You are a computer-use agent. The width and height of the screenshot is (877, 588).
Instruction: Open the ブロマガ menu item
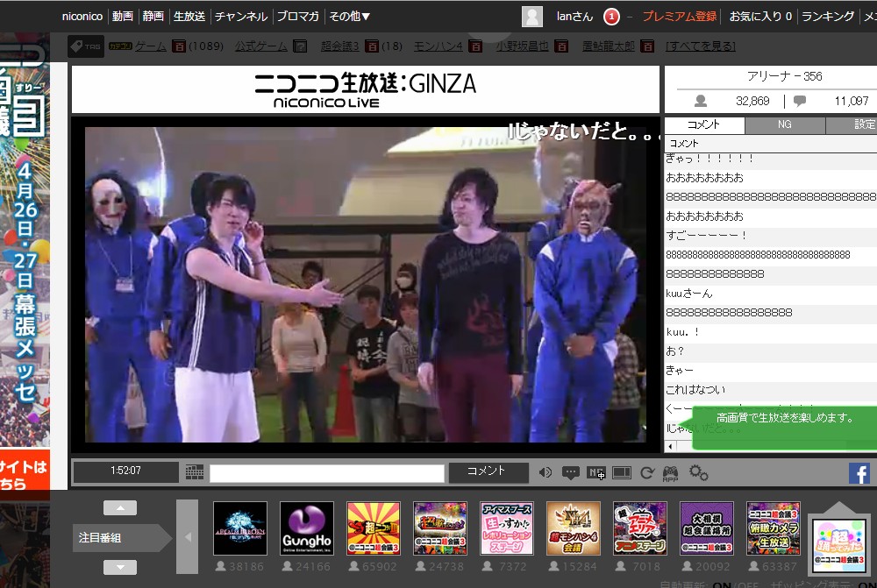click(x=298, y=16)
